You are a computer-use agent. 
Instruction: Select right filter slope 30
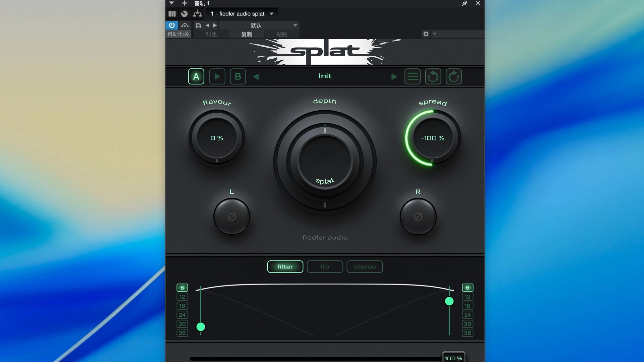pos(468,324)
